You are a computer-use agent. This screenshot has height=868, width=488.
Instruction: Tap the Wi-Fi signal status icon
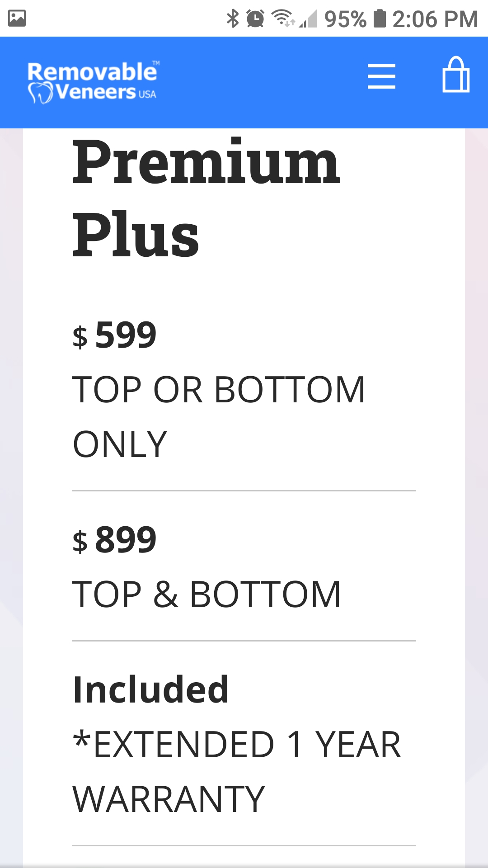point(283,19)
